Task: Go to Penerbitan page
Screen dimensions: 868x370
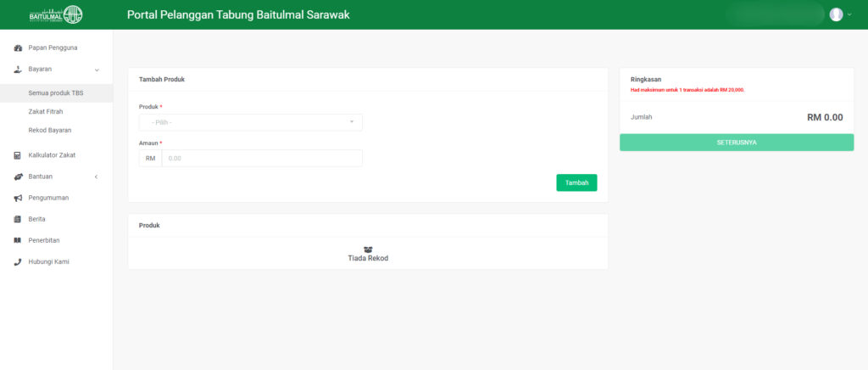Action: pos(44,240)
